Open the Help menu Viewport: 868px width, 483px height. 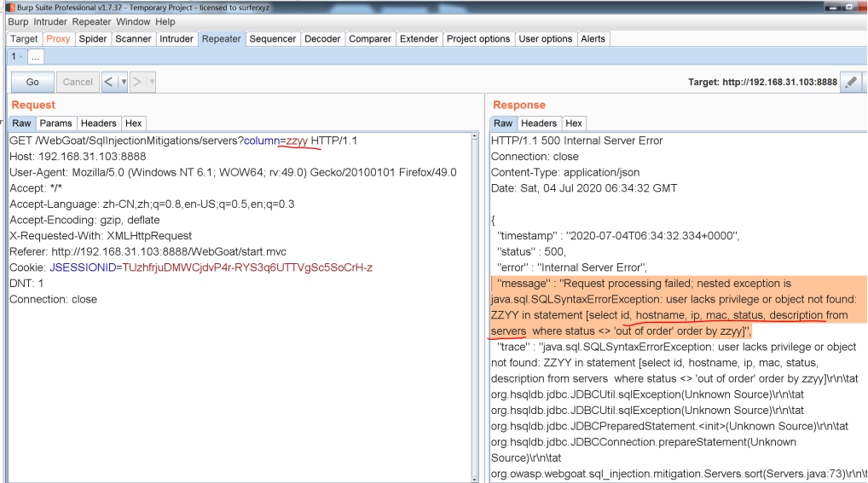coord(165,21)
